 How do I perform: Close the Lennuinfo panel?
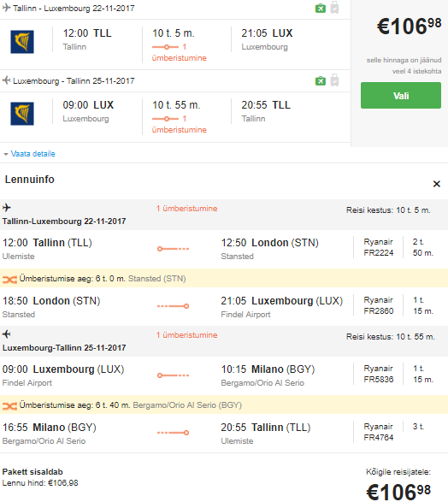pyautogui.click(x=437, y=184)
